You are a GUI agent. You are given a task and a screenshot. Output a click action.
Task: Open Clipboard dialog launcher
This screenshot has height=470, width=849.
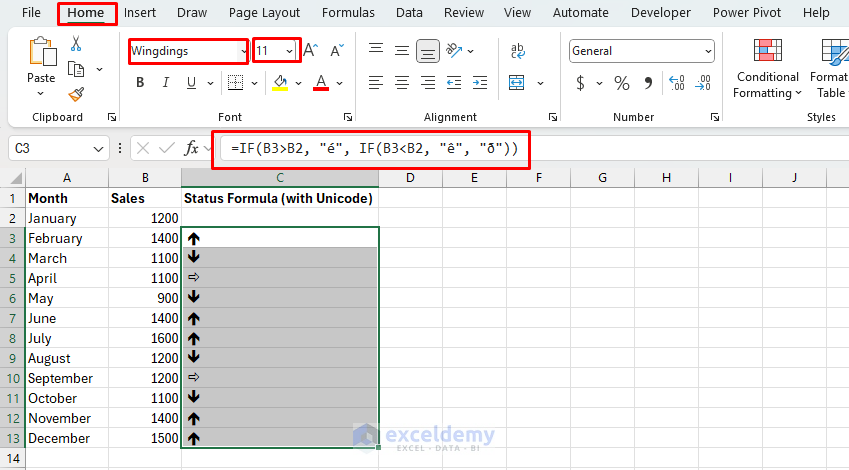tap(112, 117)
